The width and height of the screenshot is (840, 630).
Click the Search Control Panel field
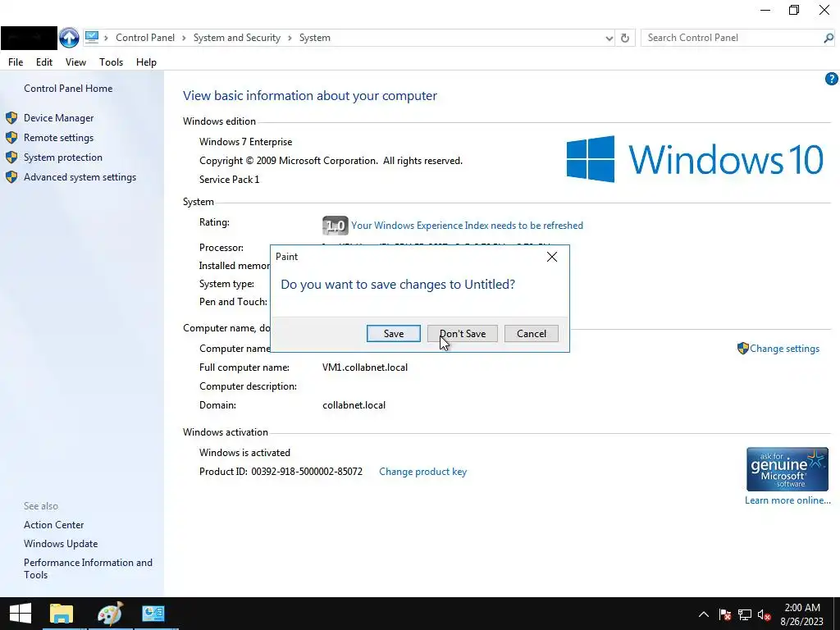pos(733,38)
